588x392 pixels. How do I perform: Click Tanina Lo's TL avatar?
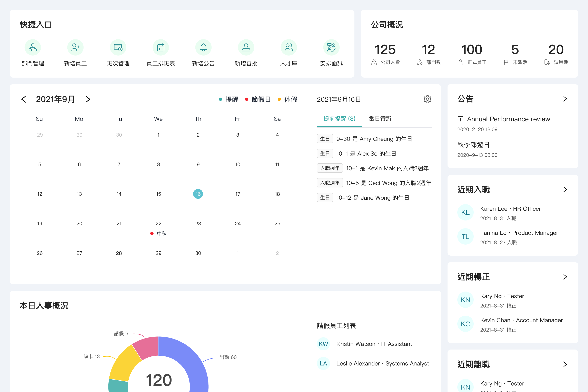click(x=465, y=236)
